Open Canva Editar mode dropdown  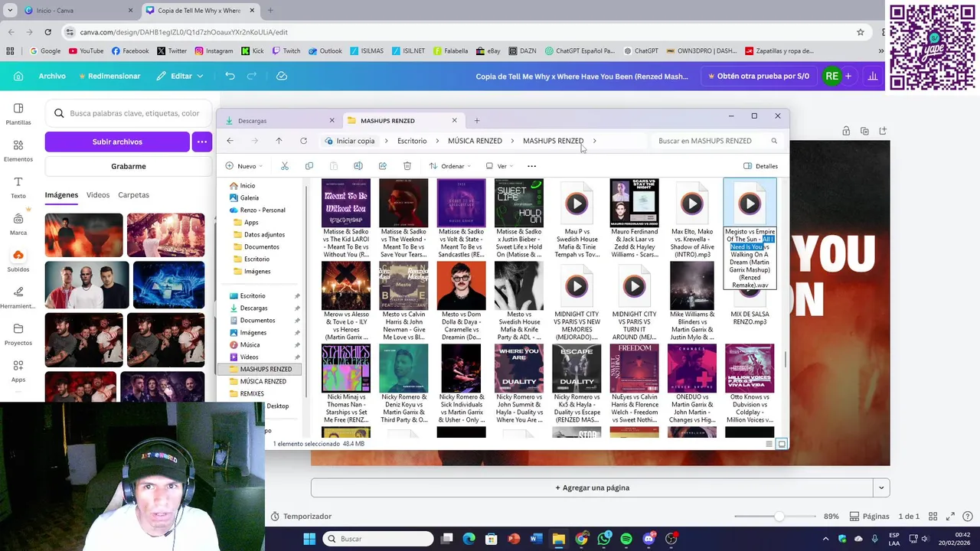pyautogui.click(x=181, y=77)
